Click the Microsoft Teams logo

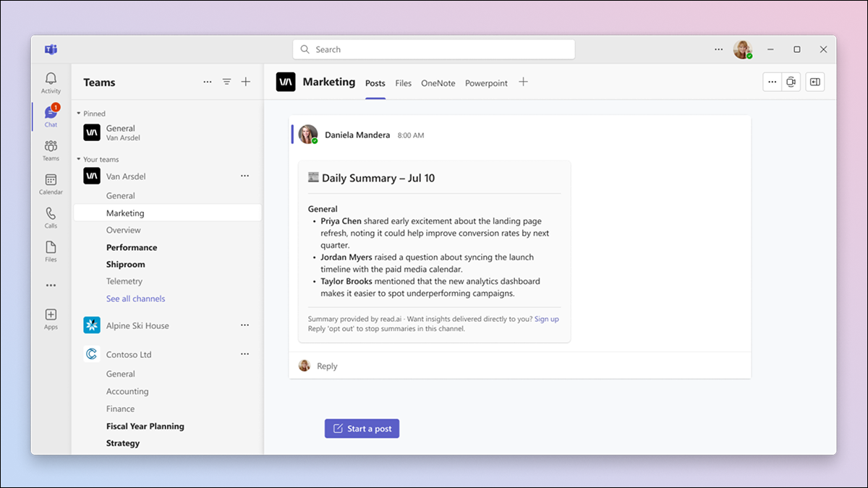coord(51,49)
